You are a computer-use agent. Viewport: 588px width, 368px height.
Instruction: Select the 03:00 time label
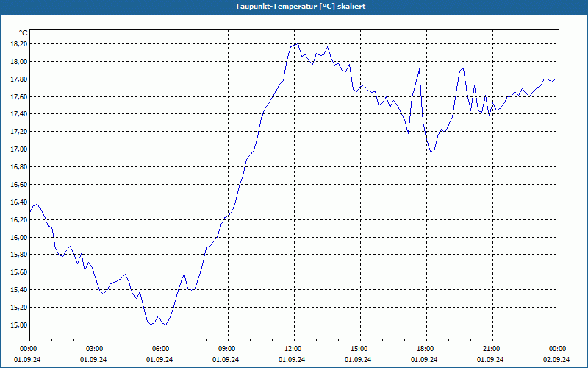click(x=96, y=349)
